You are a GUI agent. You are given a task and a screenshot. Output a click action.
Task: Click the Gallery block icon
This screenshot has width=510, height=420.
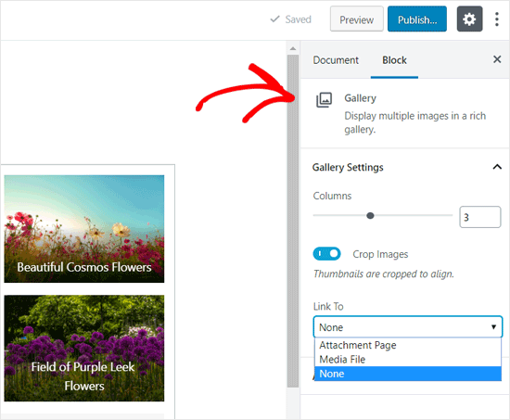[325, 100]
